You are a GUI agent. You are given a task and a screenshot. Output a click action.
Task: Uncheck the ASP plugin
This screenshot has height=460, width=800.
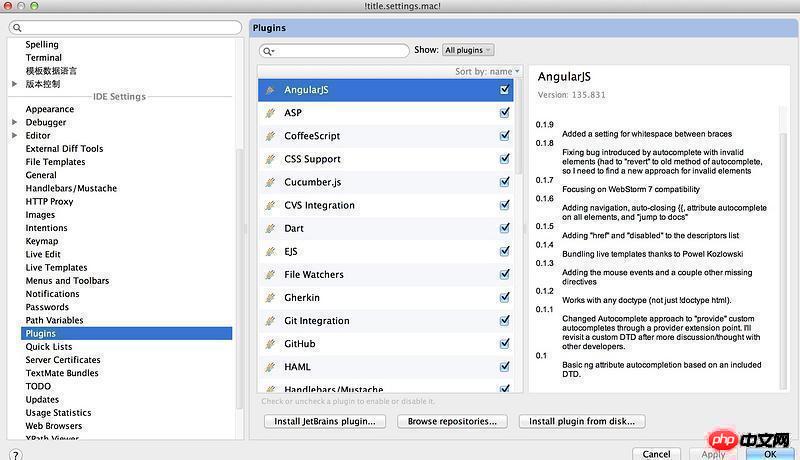505,113
